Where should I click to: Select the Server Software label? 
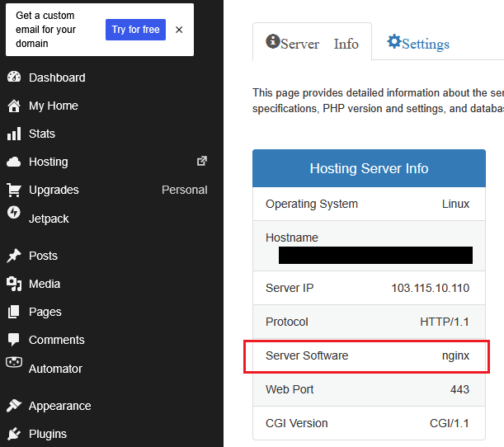(307, 355)
